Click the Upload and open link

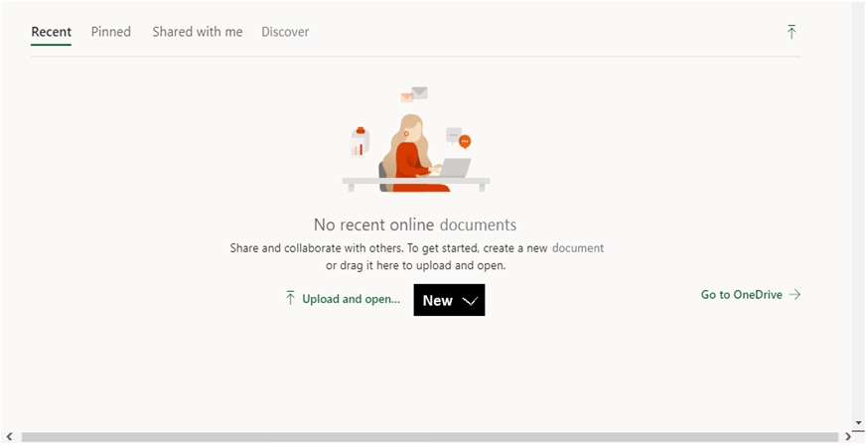pyautogui.click(x=351, y=299)
